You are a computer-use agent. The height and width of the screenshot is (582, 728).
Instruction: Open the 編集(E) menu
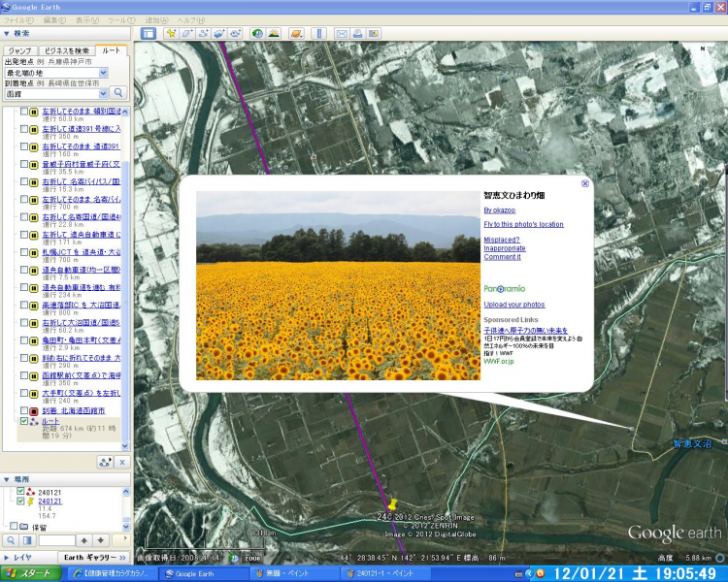coord(54,20)
